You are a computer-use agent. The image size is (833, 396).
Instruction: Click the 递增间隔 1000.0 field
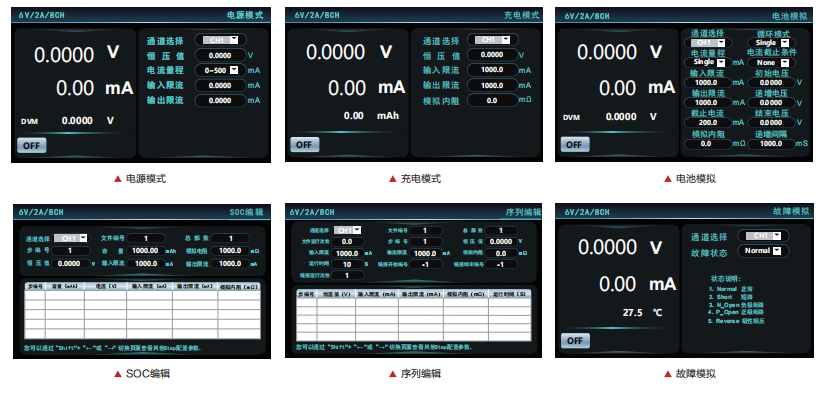coord(771,143)
